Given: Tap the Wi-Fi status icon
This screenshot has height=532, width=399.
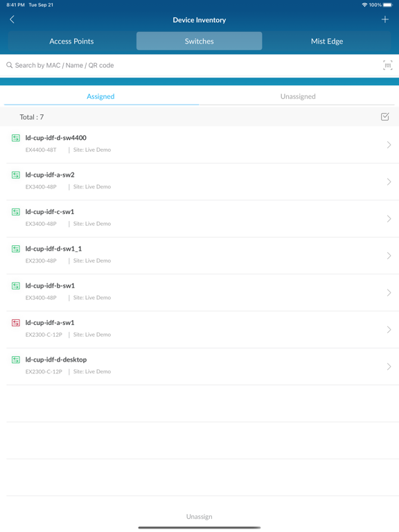Looking at the screenshot, I should coord(364,5).
